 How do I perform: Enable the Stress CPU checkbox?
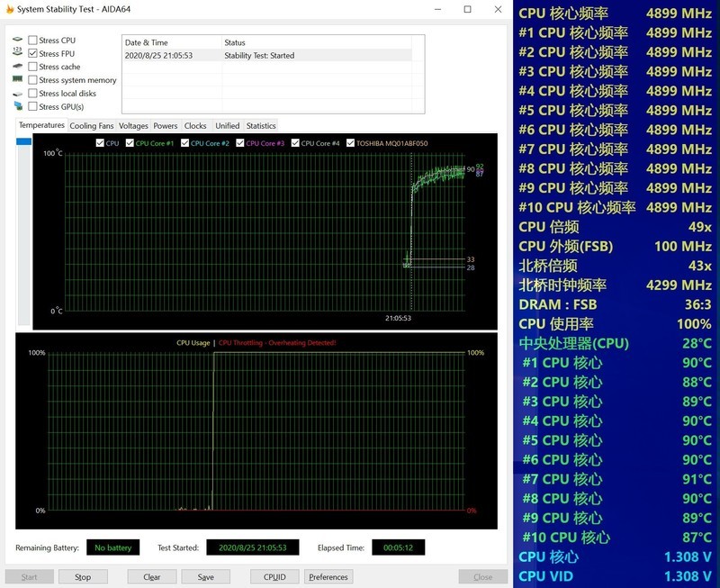pyautogui.click(x=33, y=41)
